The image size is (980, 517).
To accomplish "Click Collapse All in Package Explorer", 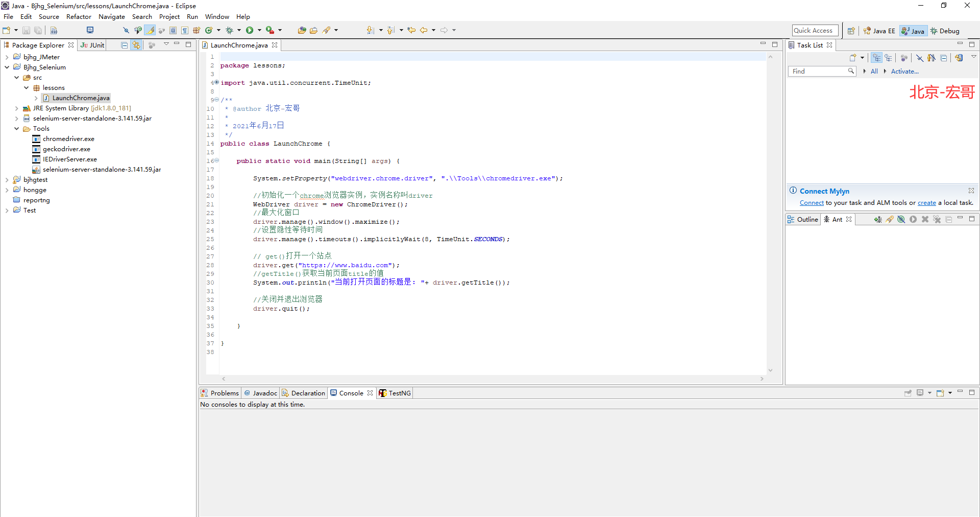I will [124, 45].
